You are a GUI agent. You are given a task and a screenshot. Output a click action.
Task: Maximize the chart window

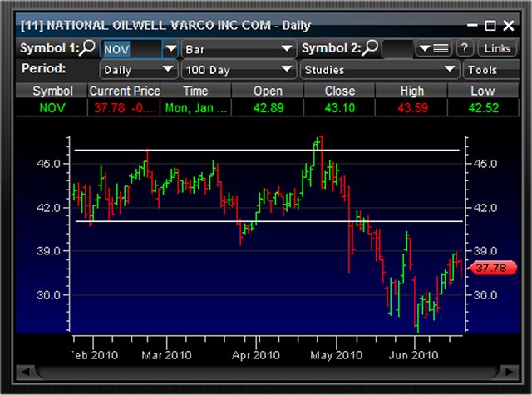(x=490, y=26)
